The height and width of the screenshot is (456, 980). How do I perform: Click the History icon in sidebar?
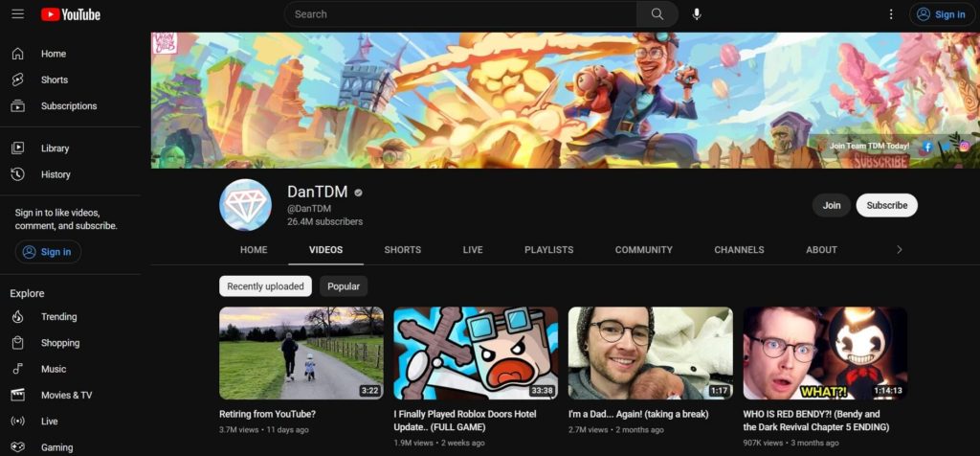tap(17, 174)
